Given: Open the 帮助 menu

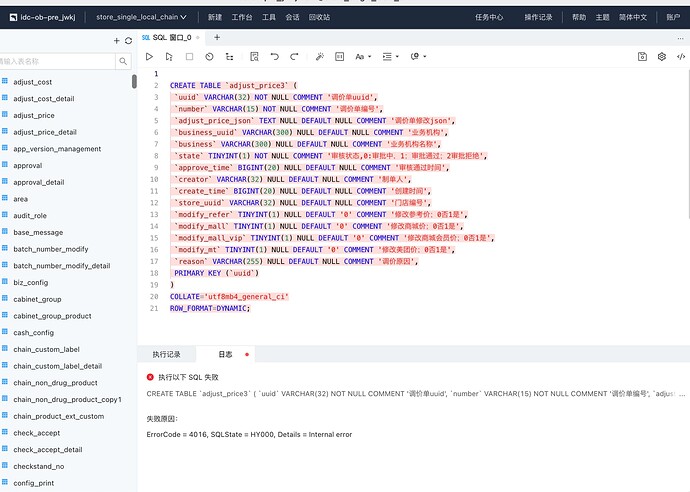Looking at the screenshot, I should [579, 17].
